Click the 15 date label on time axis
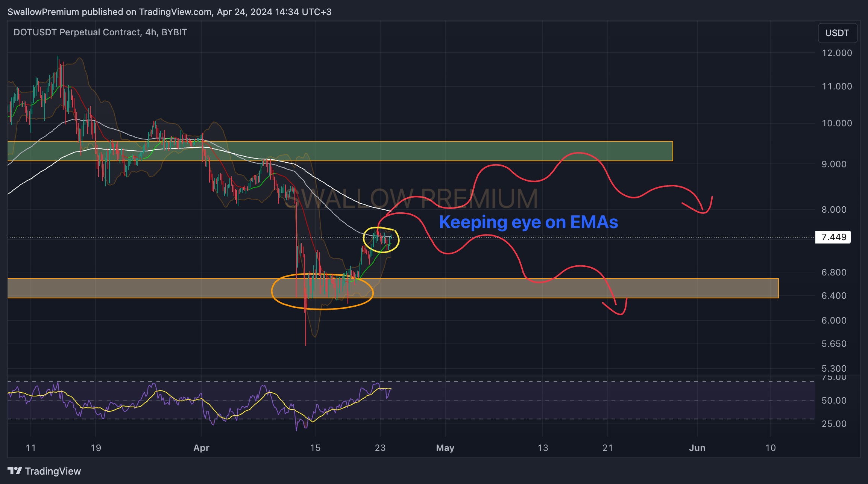Viewport: 868px width, 484px height. click(315, 448)
